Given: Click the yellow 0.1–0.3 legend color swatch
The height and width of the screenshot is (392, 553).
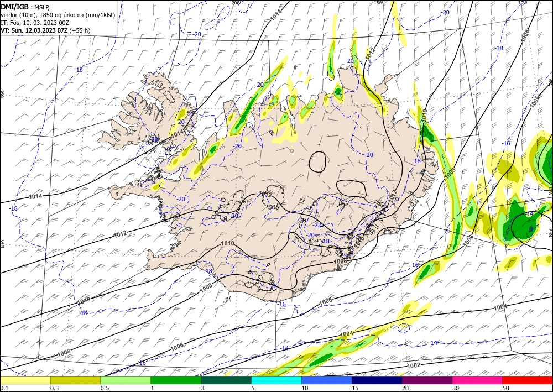Looking at the screenshot, I should click(x=25, y=380).
